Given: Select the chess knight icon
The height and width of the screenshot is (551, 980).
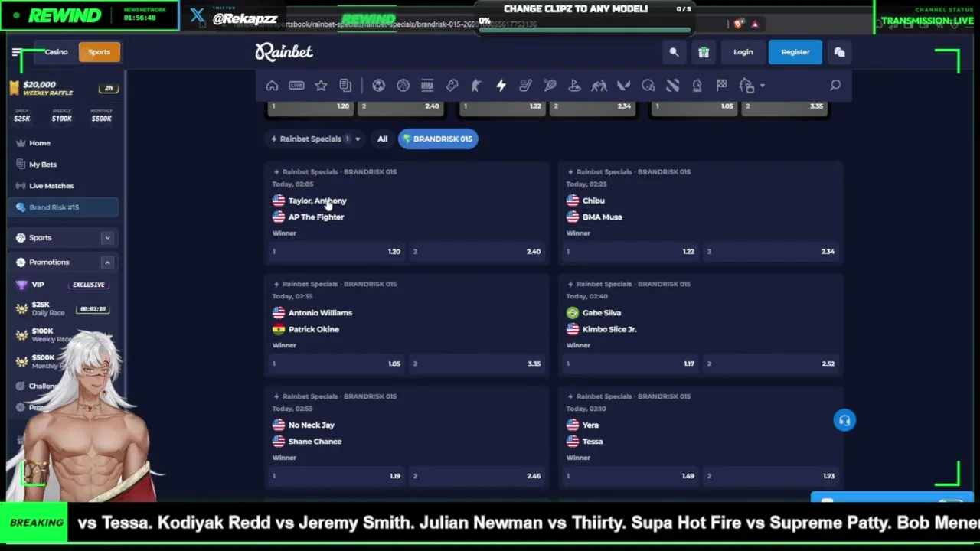Looking at the screenshot, I should click(697, 86).
